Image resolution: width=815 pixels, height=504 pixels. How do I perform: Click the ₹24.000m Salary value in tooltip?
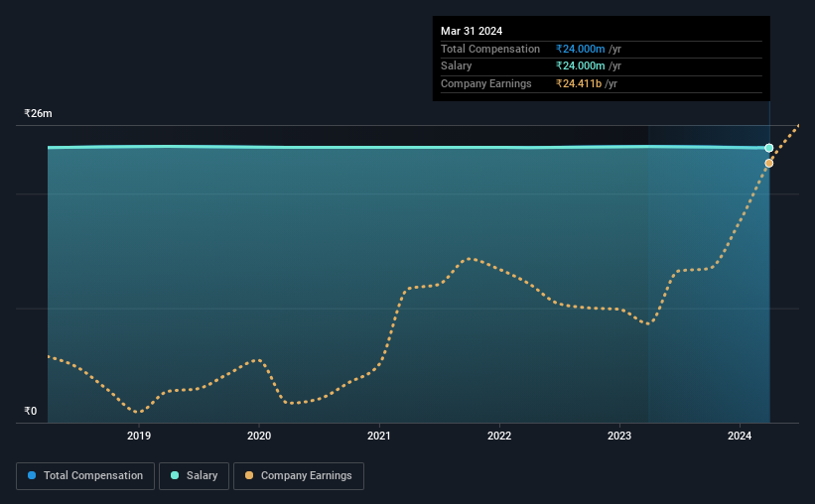pos(580,66)
